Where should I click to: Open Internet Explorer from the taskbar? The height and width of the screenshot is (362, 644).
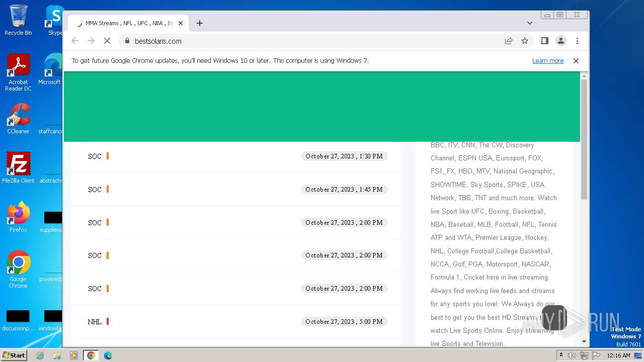tap(40, 355)
